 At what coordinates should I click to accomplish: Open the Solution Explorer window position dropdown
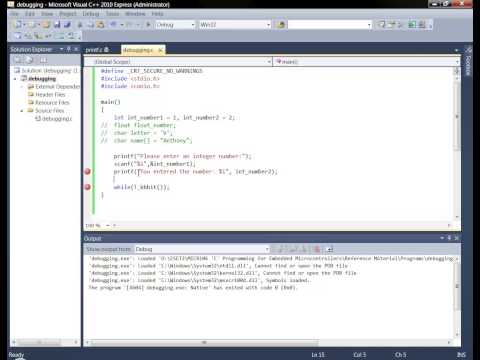(61, 49)
